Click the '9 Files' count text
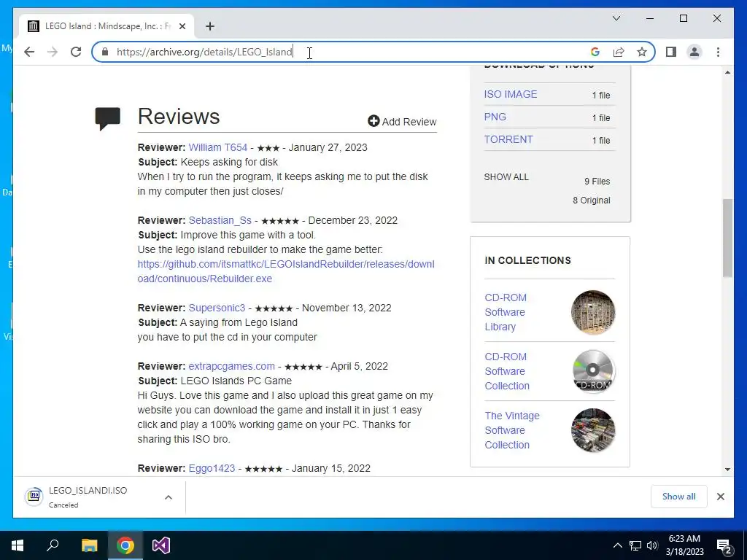Screen dimensions: 747x560 click(597, 182)
